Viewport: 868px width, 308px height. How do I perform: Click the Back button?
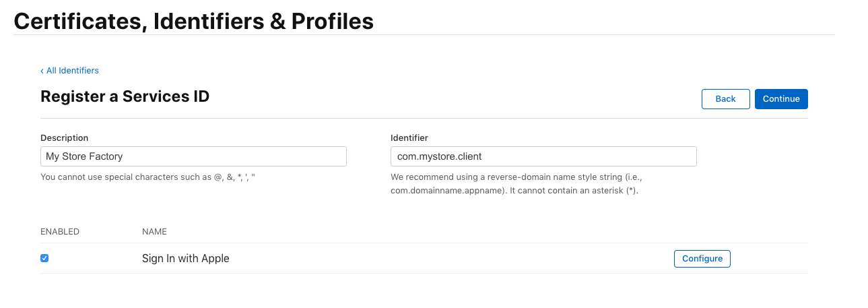coord(725,99)
